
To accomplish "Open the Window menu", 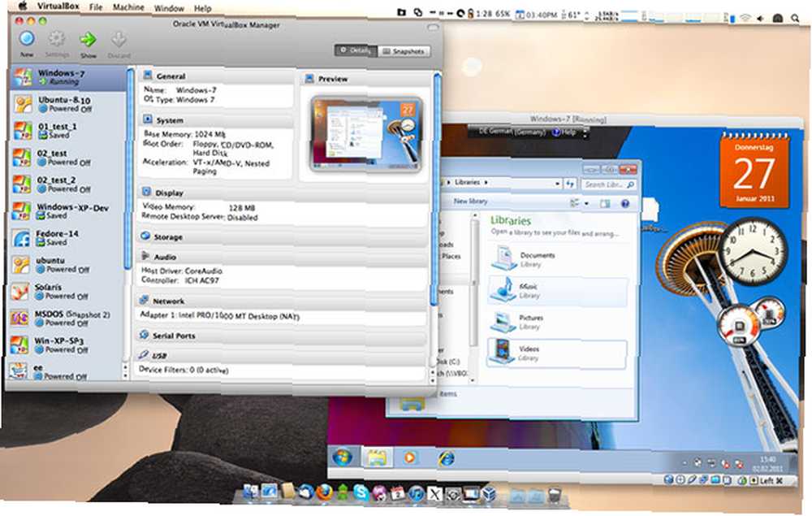I will [x=169, y=8].
